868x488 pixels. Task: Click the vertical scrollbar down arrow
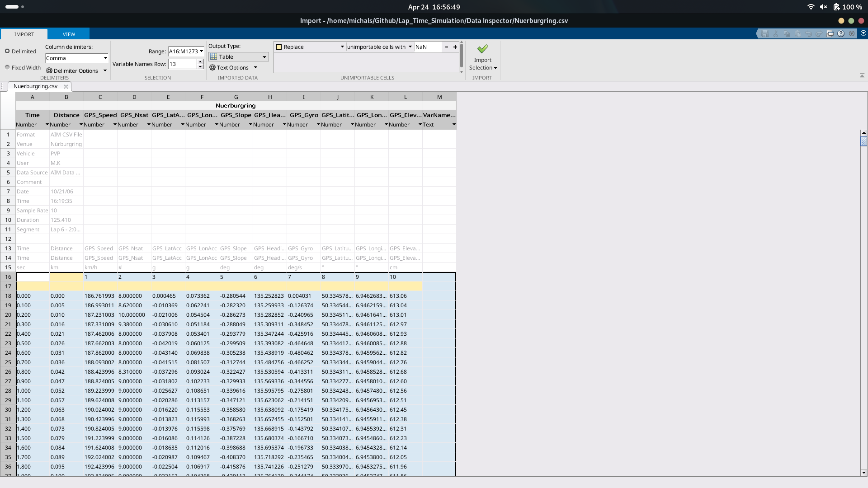pos(863,473)
